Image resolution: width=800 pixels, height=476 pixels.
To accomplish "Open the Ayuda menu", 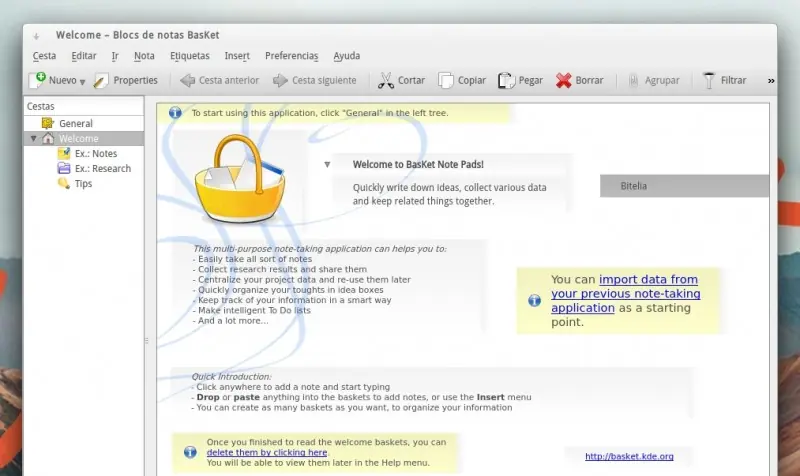I will pyautogui.click(x=346, y=56).
